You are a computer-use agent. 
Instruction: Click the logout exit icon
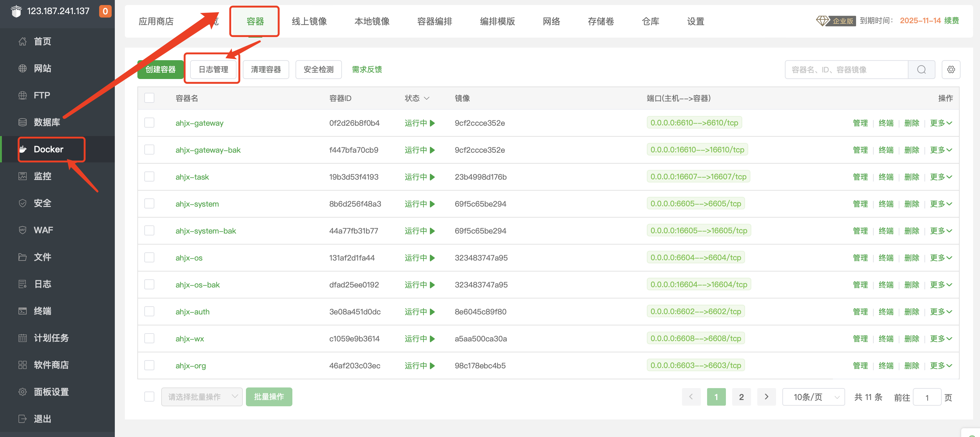[23, 419]
